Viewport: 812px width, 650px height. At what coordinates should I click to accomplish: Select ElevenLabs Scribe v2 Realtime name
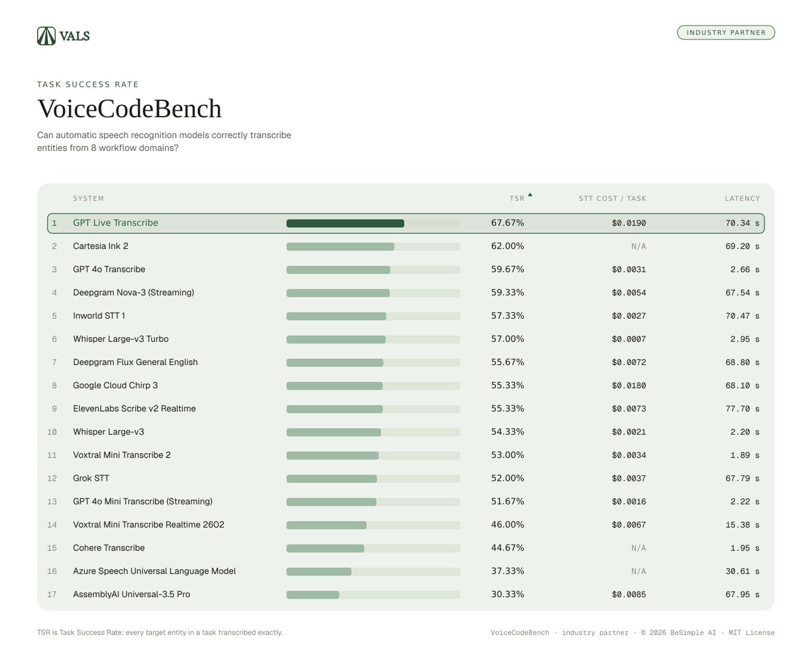click(x=135, y=409)
